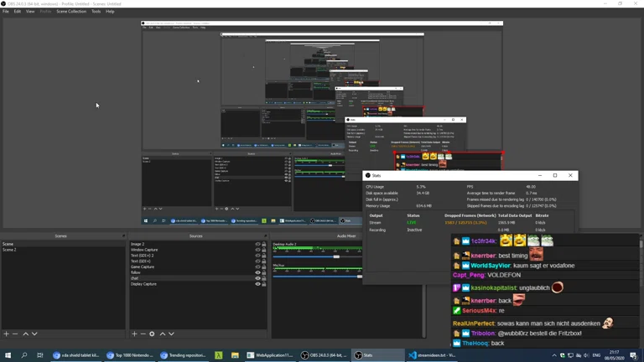Open 'Top 1000 Nintendo' Chrome taskbar window
The width and height of the screenshot is (644, 362).
click(x=130, y=355)
